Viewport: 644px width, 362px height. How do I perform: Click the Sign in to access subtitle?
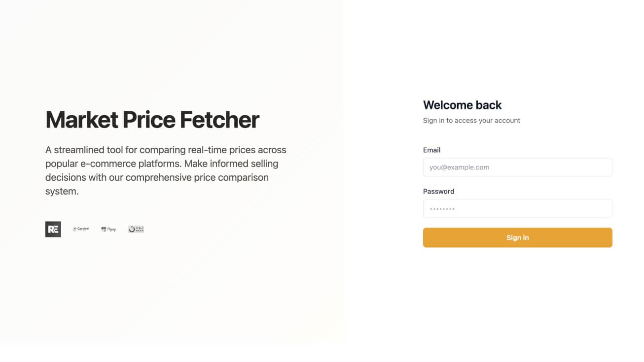(x=471, y=120)
